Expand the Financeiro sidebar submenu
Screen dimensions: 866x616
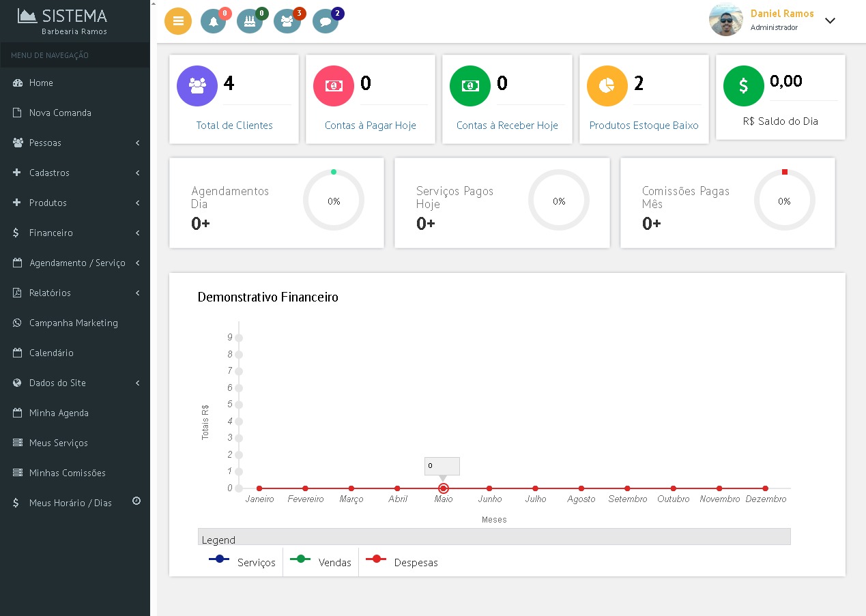pyautogui.click(x=75, y=233)
